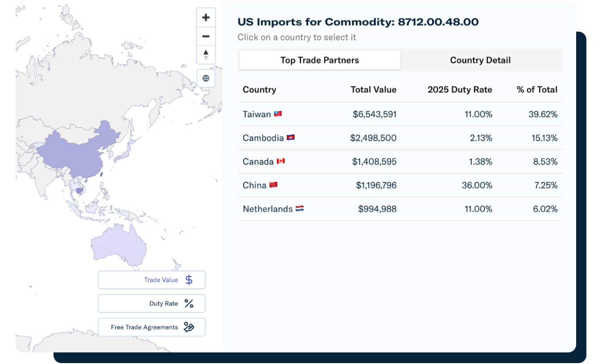Enable the Duty Rate map view
Image resolution: width=602 pixels, height=364 pixels.
(152, 303)
